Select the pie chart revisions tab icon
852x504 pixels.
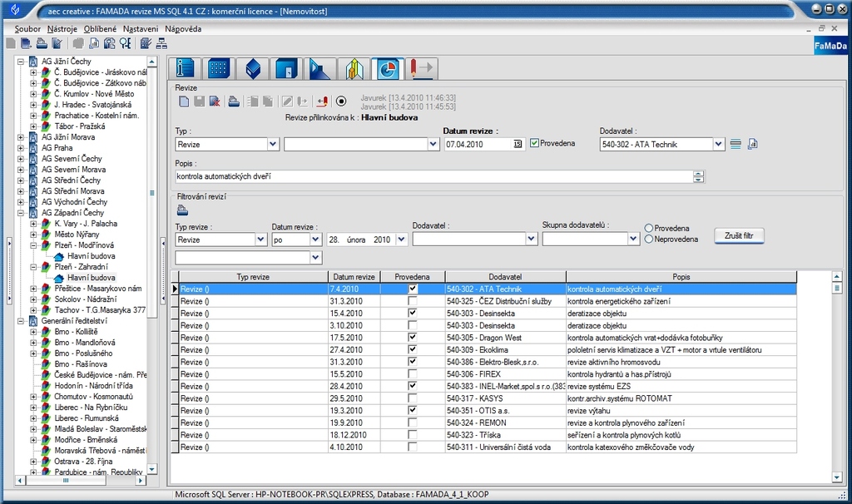point(388,68)
